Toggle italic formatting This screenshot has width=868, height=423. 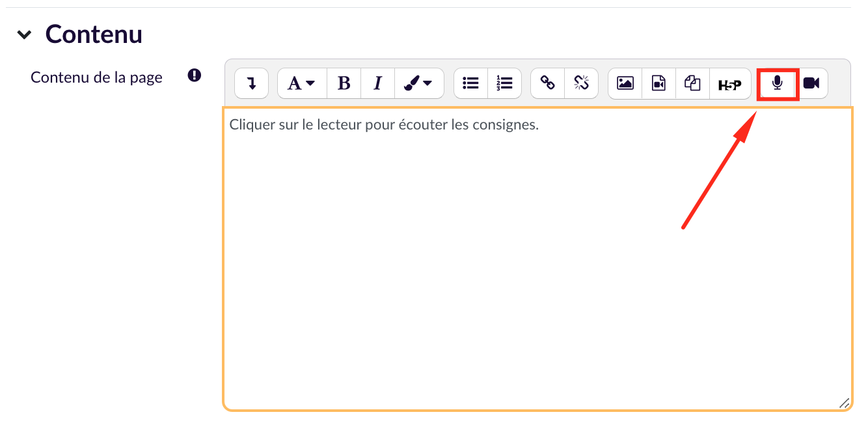[377, 83]
